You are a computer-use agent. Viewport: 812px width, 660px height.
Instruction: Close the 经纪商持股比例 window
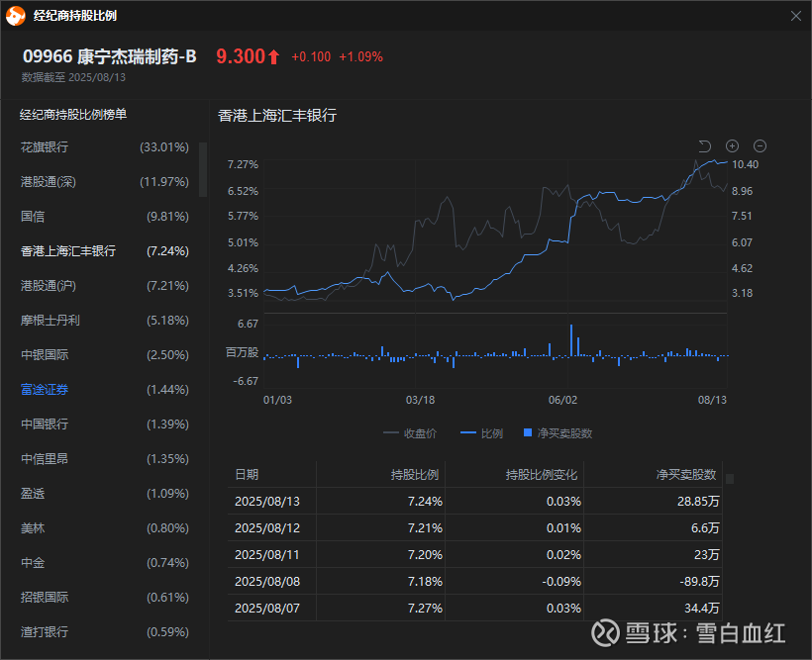[796, 16]
